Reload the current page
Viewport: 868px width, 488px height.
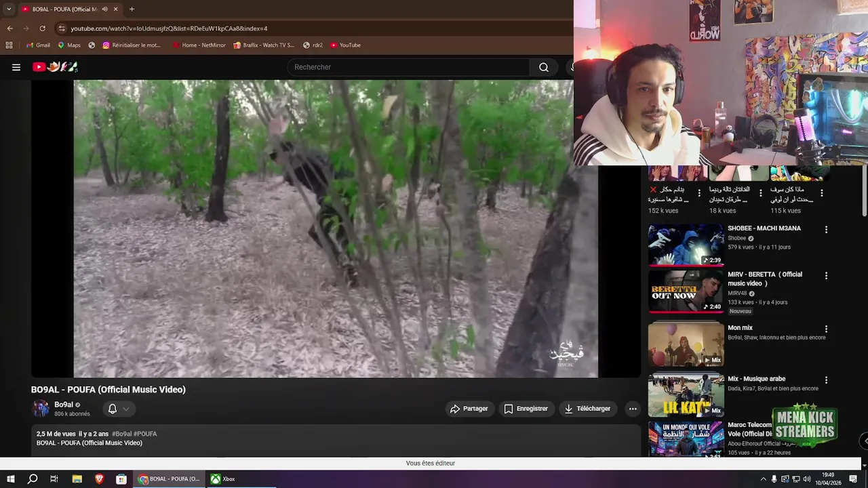[42, 28]
